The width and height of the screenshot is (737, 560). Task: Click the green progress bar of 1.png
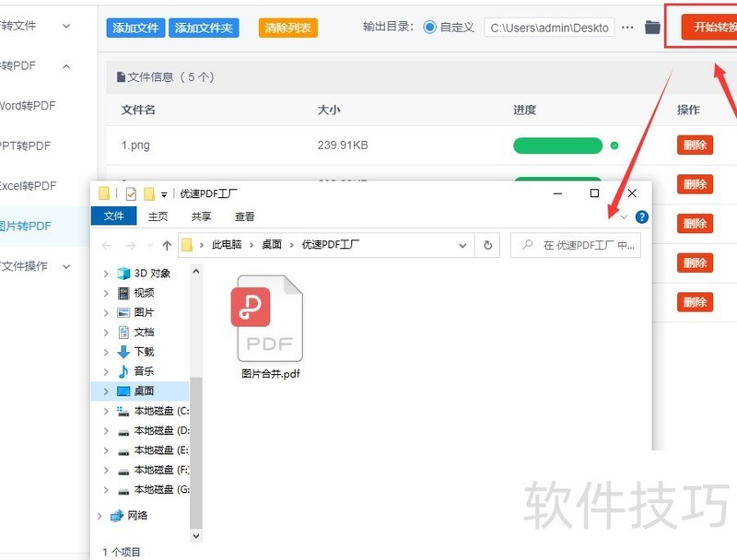557,146
